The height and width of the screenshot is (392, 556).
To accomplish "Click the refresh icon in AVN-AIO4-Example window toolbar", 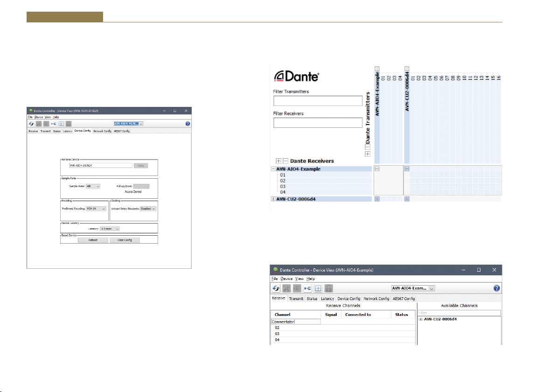I will click(x=276, y=288).
